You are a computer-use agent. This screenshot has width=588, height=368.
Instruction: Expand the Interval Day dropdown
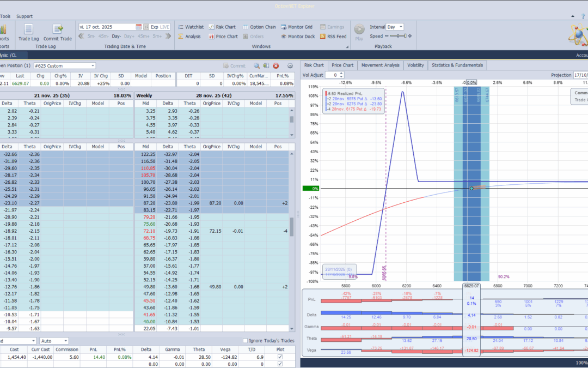401,27
